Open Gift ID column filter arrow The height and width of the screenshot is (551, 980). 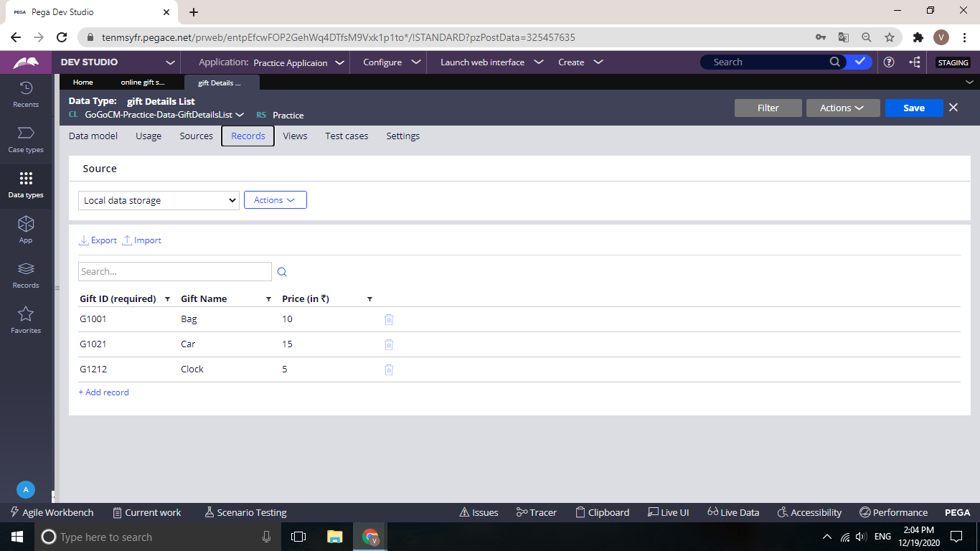point(168,299)
